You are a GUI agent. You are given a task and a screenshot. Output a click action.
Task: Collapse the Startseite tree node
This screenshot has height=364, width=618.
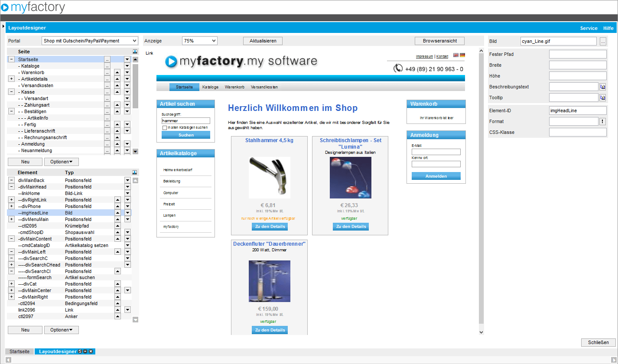11,59
